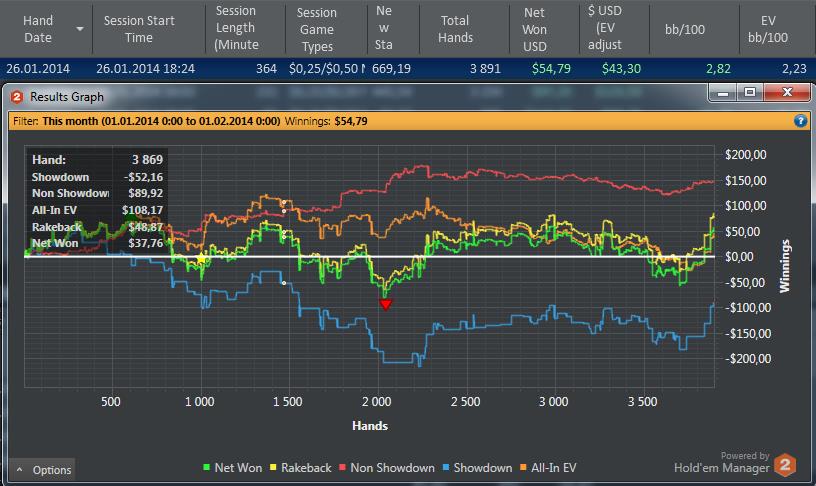Viewport: 816px width, 486px height.
Task: Click the yellow star marker on graph
Action: click(x=201, y=258)
